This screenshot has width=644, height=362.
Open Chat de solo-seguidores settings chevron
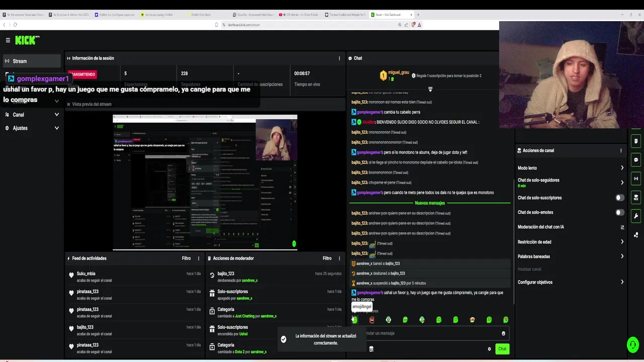tap(622, 183)
